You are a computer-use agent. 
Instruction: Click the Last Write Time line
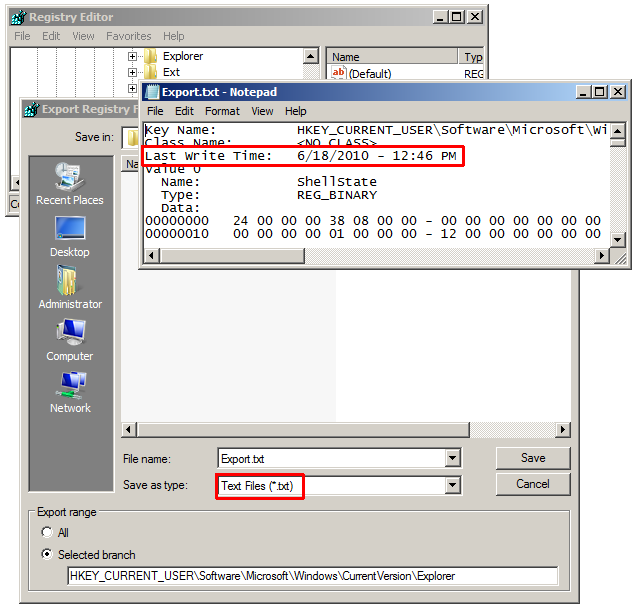coord(301,156)
